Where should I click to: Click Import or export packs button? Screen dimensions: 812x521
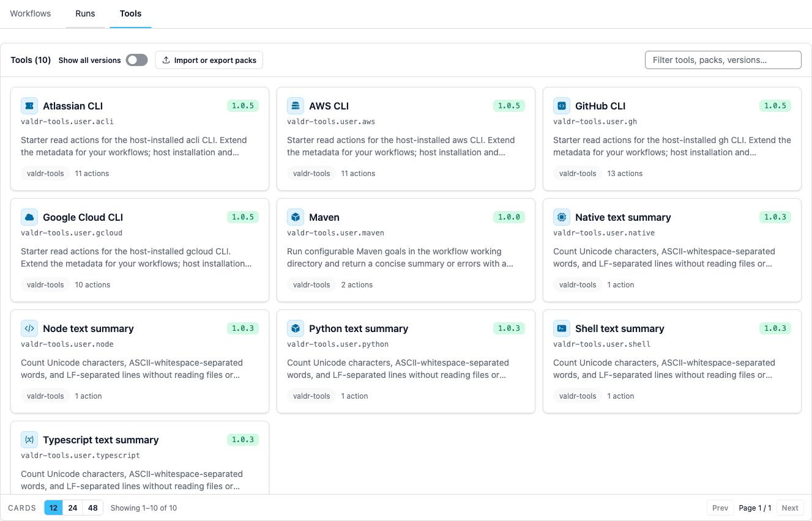click(x=209, y=60)
